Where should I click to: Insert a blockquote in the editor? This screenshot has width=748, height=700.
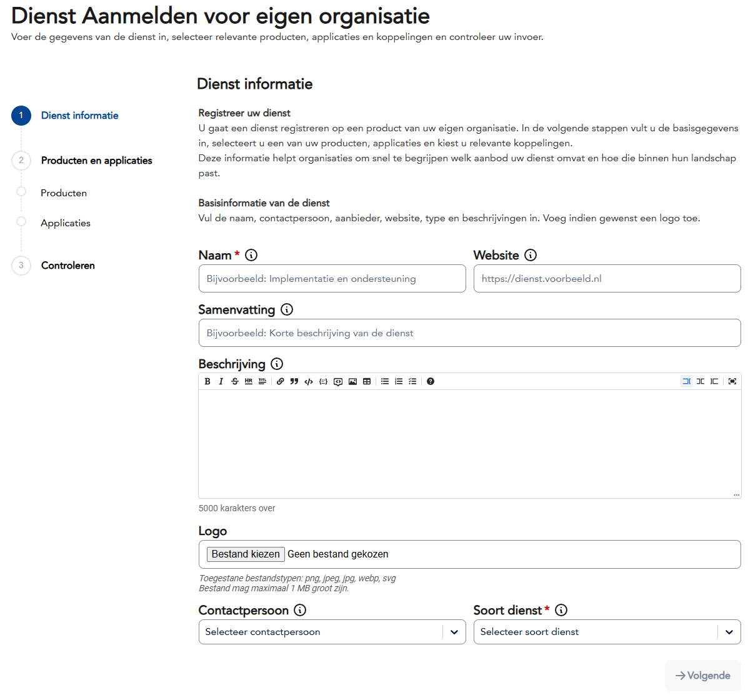294,381
